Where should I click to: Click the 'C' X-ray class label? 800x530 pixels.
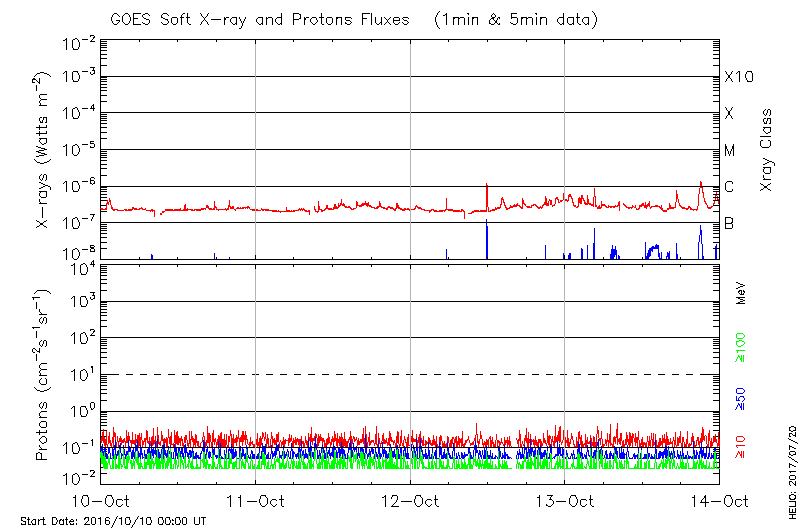(730, 187)
